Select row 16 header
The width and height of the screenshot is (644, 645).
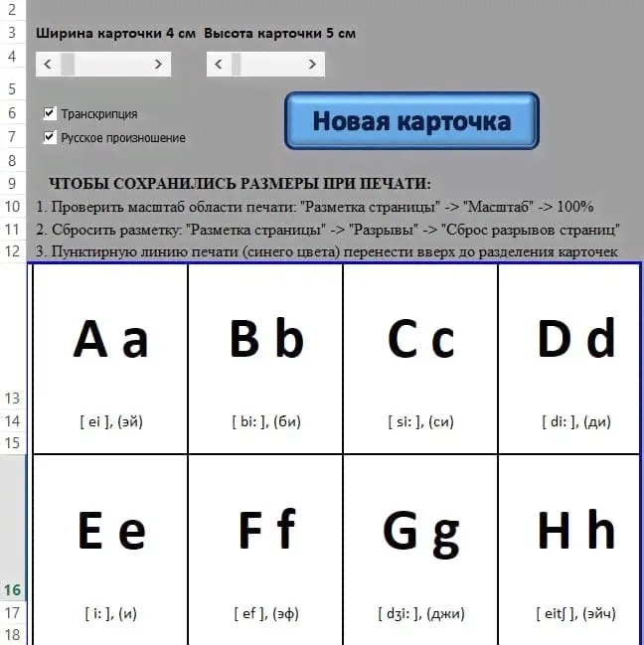click(13, 589)
